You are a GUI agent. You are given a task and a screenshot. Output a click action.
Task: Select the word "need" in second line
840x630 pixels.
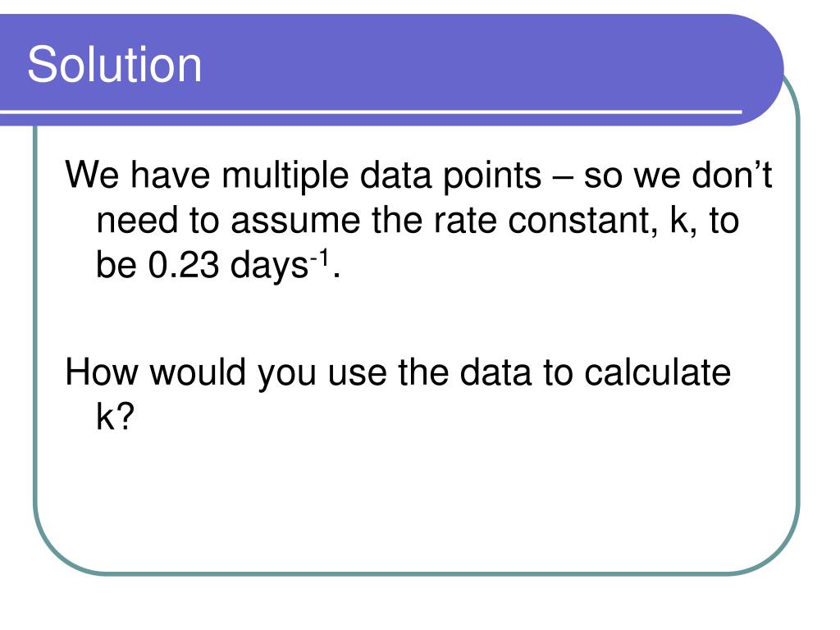(137, 220)
